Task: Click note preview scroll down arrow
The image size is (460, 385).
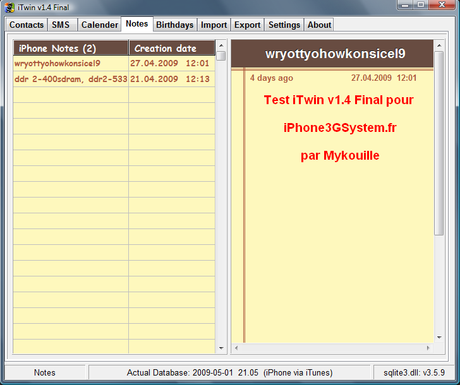Action: click(439, 337)
